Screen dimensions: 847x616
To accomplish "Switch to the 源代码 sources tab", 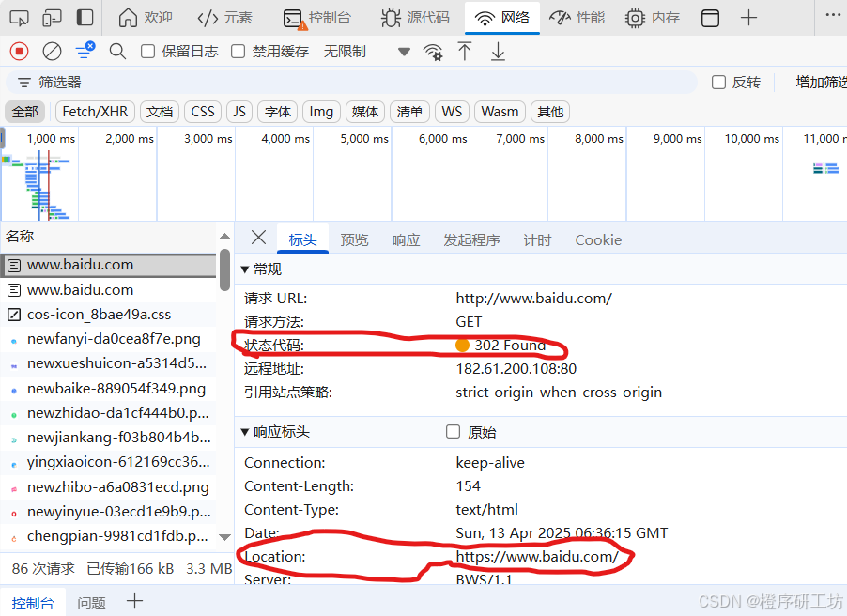I will click(x=415, y=18).
